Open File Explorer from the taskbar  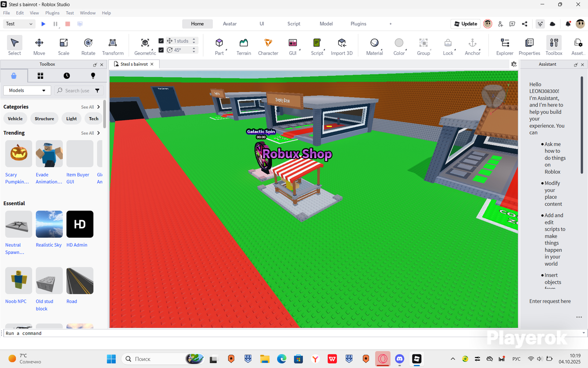[265, 359]
